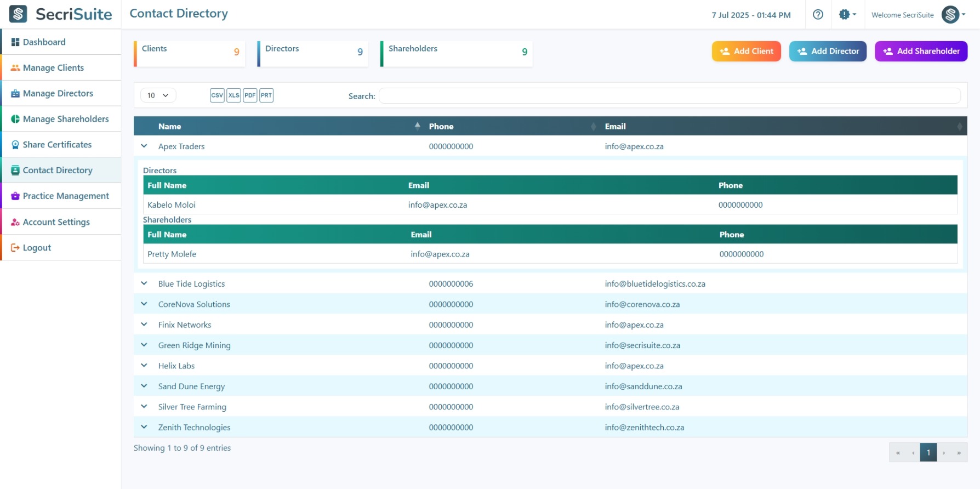The width and height of the screenshot is (980, 489).
Task: Click Welcome SecriSuite text in header
Action: tap(902, 15)
